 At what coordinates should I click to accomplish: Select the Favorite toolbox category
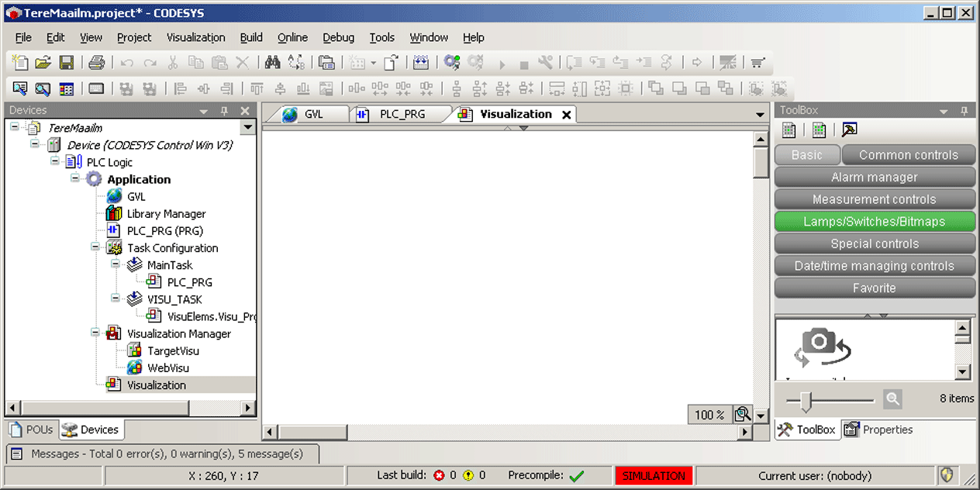point(875,288)
